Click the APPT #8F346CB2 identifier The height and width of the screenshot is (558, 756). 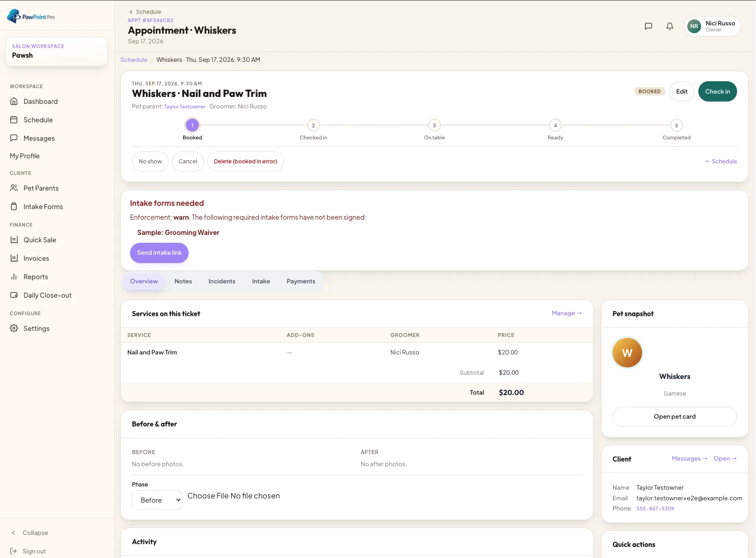click(150, 20)
